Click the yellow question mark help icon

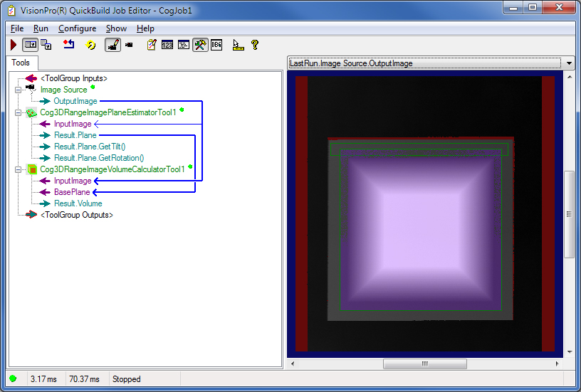(x=255, y=45)
